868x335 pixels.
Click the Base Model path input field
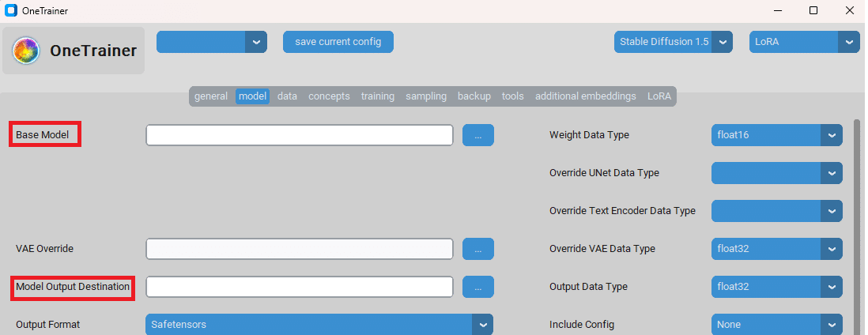pos(300,135)
